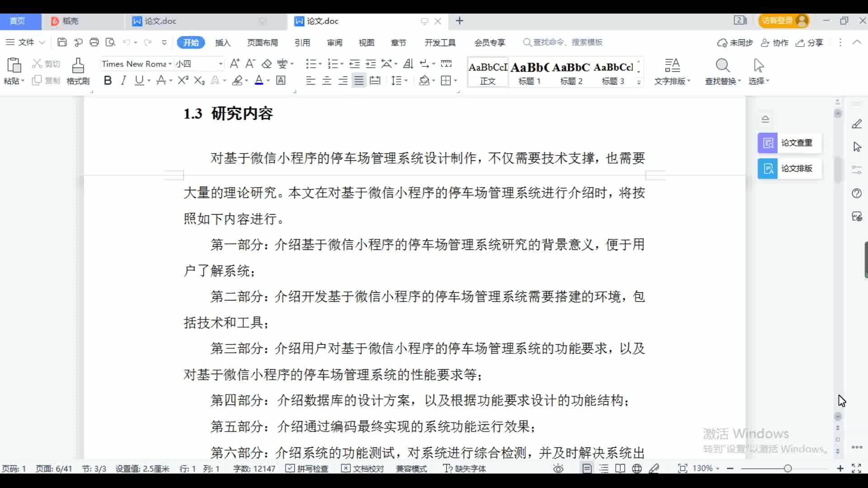Image resolution: width=868 pixels, height=488 pixels.
Task: Open 论文排版 side panel button
Action: pos(789,169)
